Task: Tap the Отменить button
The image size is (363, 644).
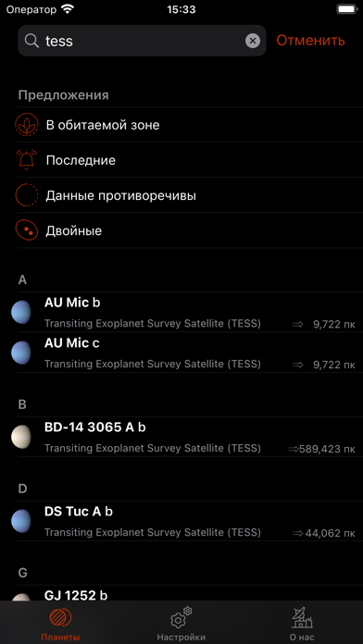Action: pyautogui.click(x=310, y=41)
